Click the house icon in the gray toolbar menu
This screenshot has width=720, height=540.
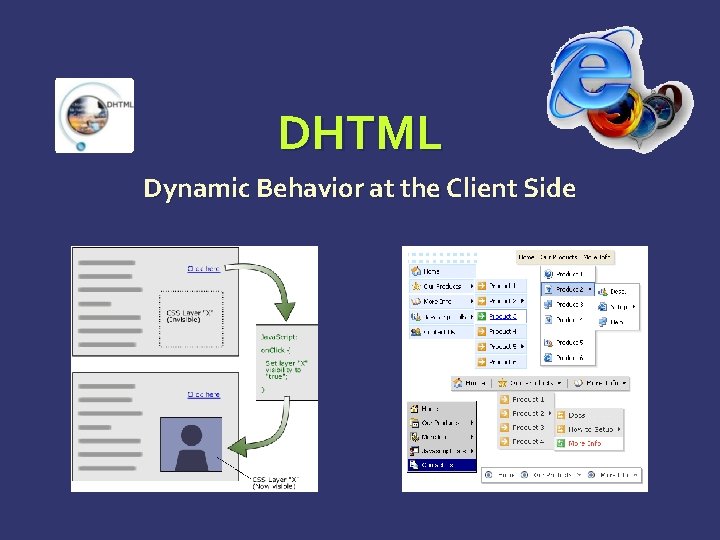[457, 382]
